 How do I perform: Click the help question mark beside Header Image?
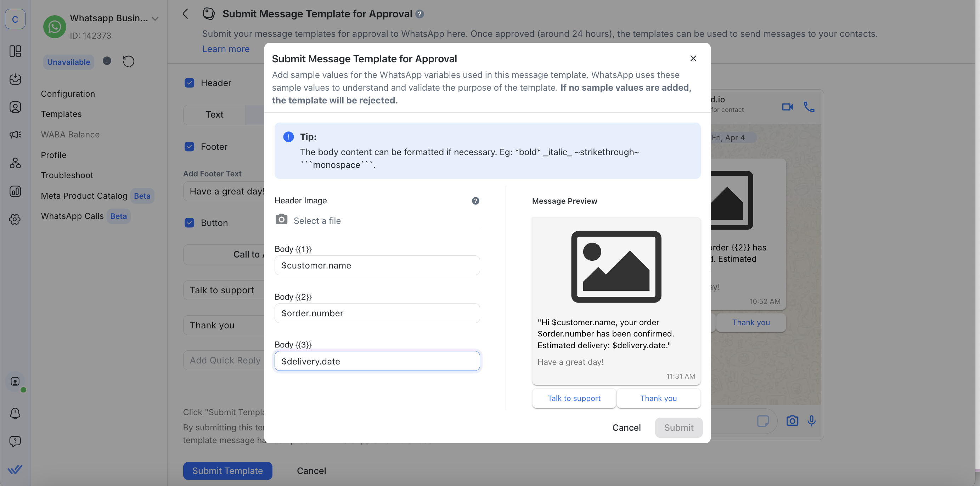(475, 201)
